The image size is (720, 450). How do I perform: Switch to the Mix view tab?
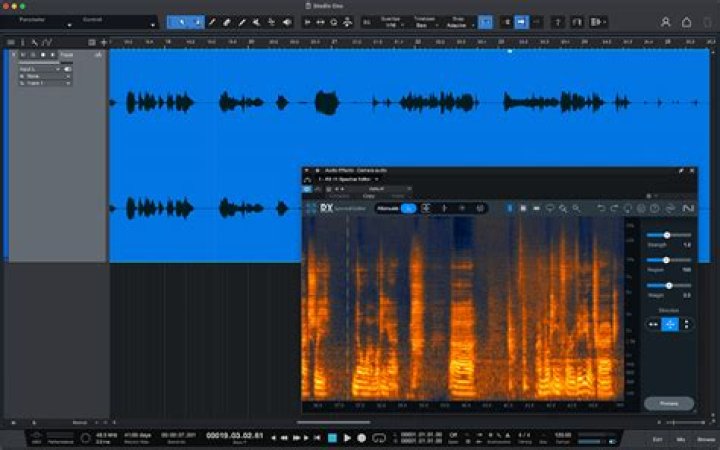tap(681, 440)
